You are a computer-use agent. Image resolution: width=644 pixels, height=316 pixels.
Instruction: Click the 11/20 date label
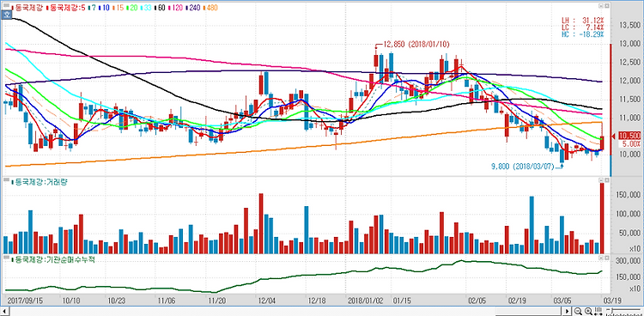tap(217, 300)
